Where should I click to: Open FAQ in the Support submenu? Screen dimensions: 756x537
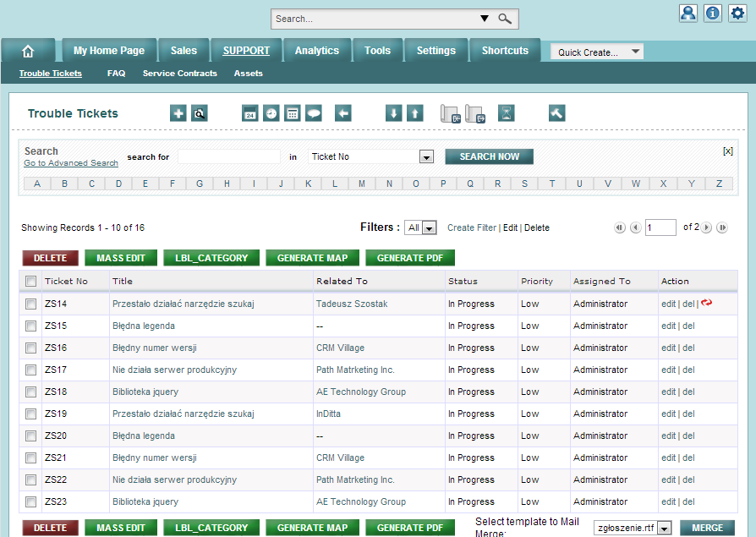[116, 74]
